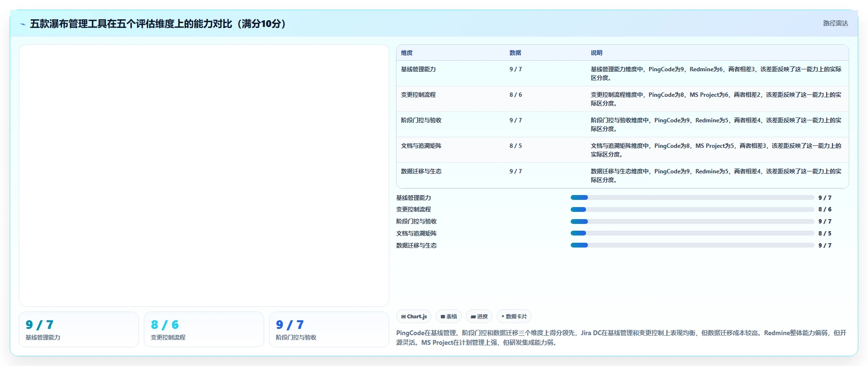This screenshot has height=366, width=868.
Task: Click the sparkline icon before the title
Action: coord(23,24)
